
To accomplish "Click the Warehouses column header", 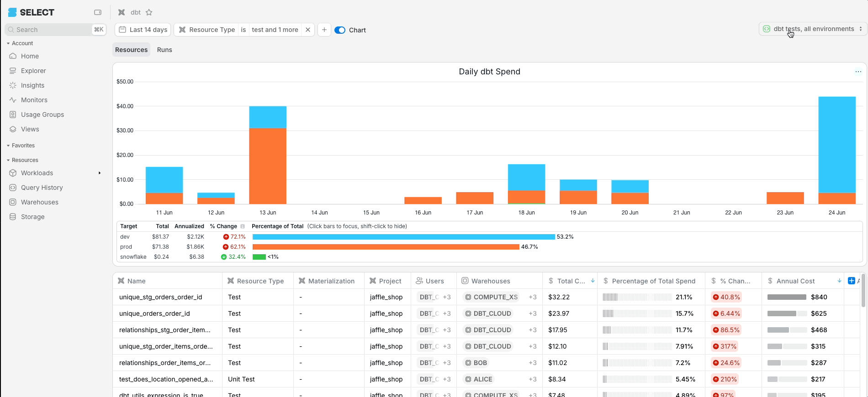I will click(499, 281).
